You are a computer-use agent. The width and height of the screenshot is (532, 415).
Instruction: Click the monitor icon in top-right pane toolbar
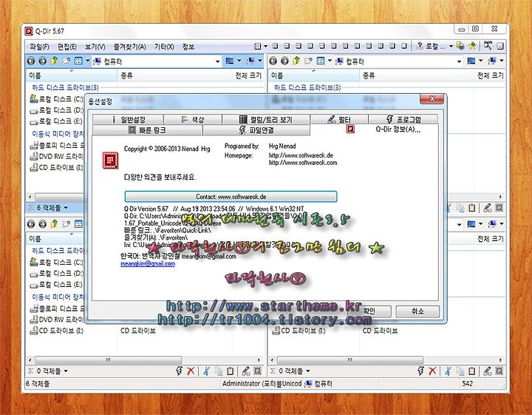tap(471, 61)
